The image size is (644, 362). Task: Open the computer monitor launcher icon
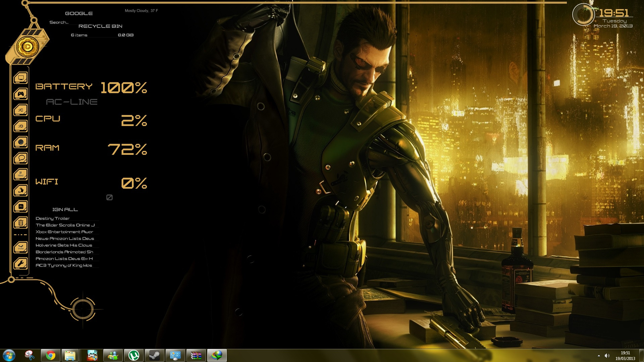21,78
